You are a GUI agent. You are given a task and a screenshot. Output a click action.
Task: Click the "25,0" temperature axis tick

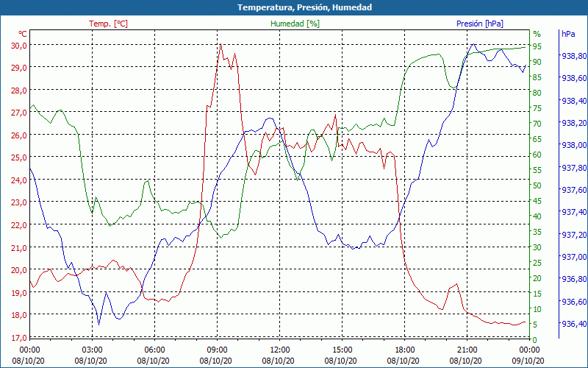(19, 158)
